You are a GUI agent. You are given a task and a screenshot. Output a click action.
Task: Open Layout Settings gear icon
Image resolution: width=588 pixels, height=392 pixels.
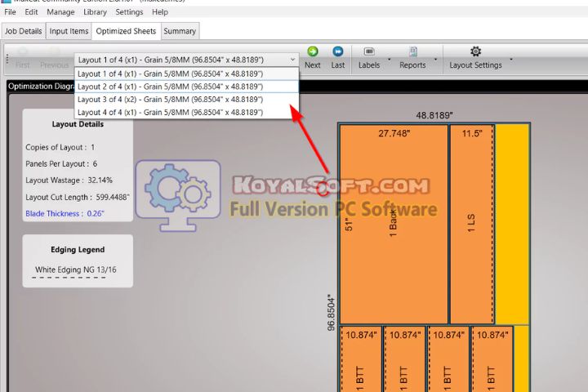(x=476, y=52)
